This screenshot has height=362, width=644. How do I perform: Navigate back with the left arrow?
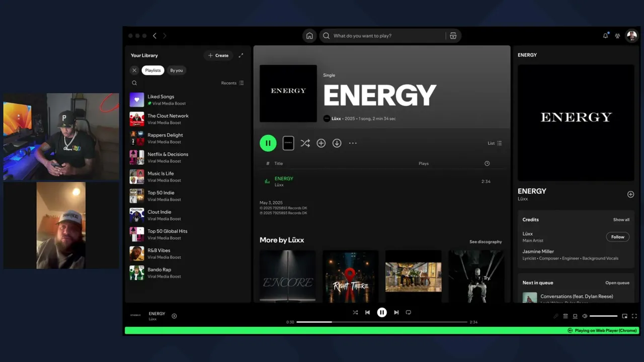click(x=154, y=36)
